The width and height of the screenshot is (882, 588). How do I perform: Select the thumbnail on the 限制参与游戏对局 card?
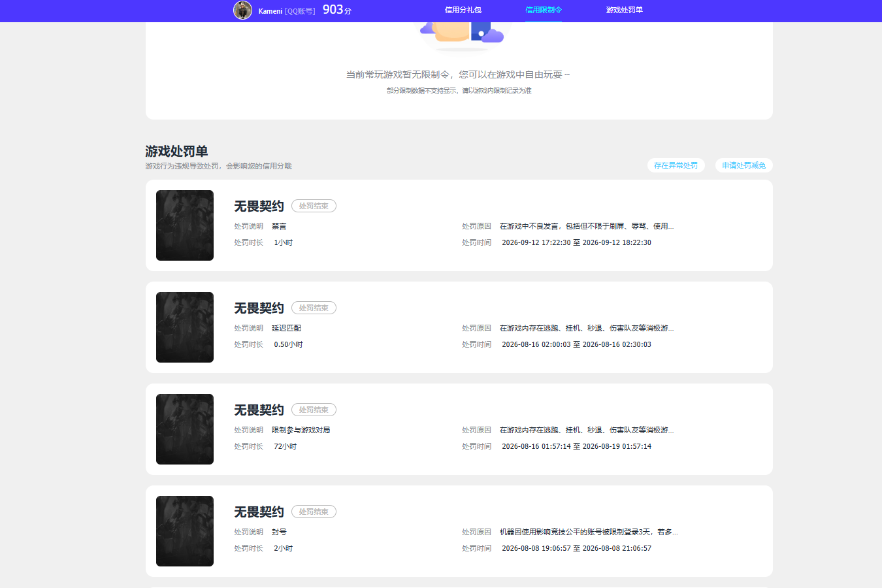(x=185, y=429)
